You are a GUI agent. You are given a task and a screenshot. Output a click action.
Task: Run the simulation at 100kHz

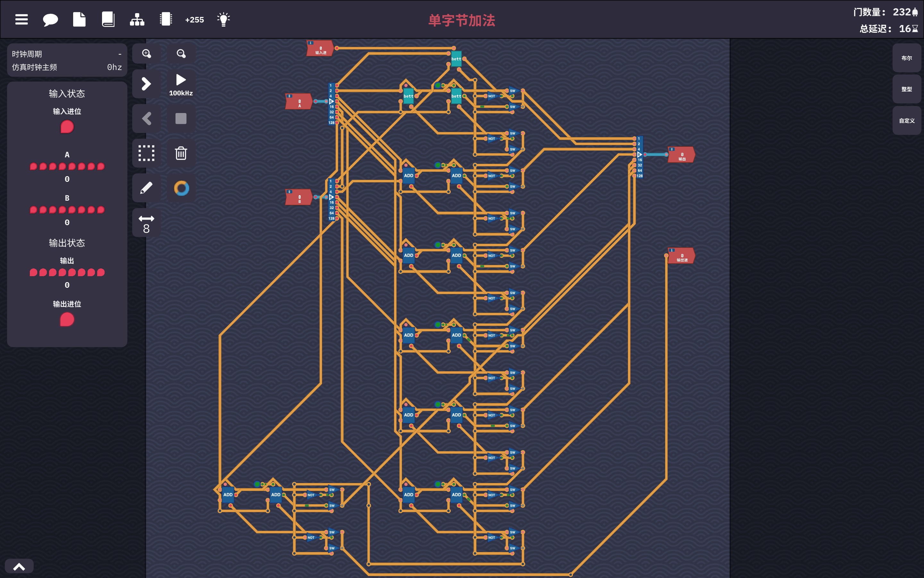tap(181, 84)
